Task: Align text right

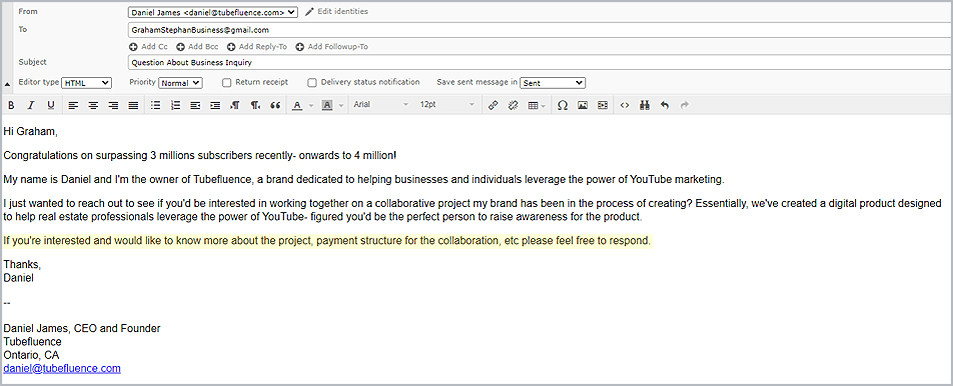Action: coord(113,105)
